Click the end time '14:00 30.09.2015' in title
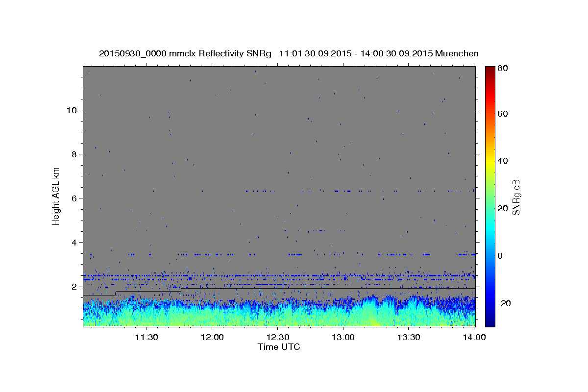The image size is (588, 392). click(396, 53)
